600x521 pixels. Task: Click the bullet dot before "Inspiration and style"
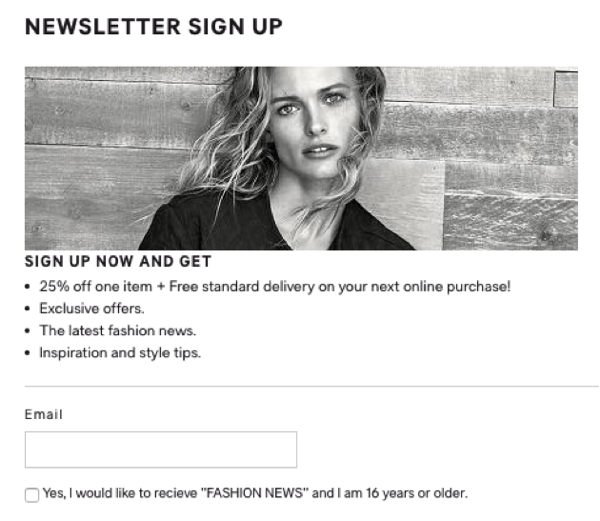27,353
